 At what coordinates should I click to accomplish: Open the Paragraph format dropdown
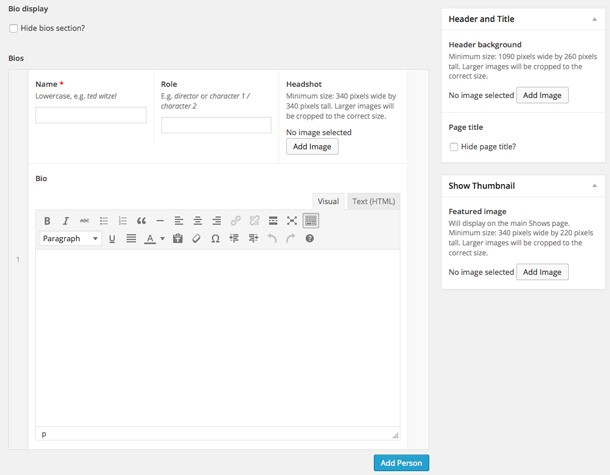pos(70,238)
